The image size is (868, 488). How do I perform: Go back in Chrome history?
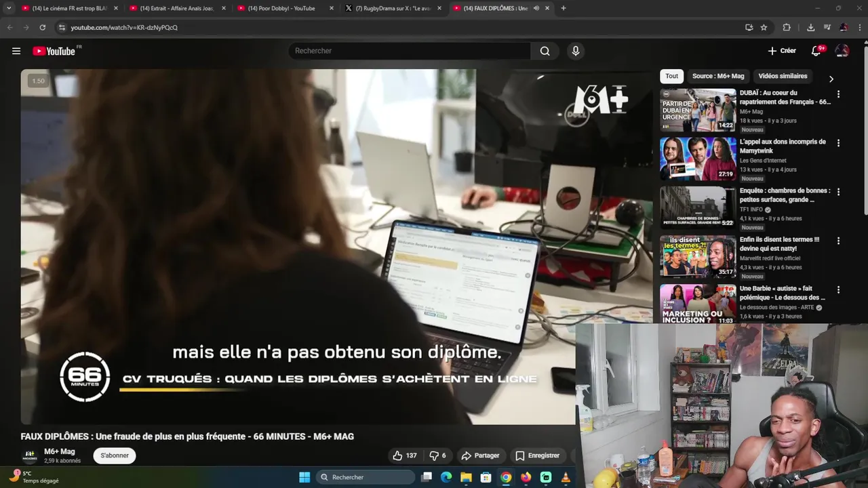click(9, 27)
